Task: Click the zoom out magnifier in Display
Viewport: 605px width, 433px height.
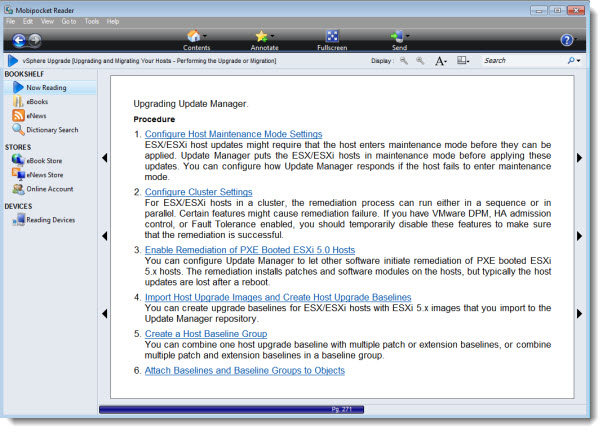Action: 404,61
